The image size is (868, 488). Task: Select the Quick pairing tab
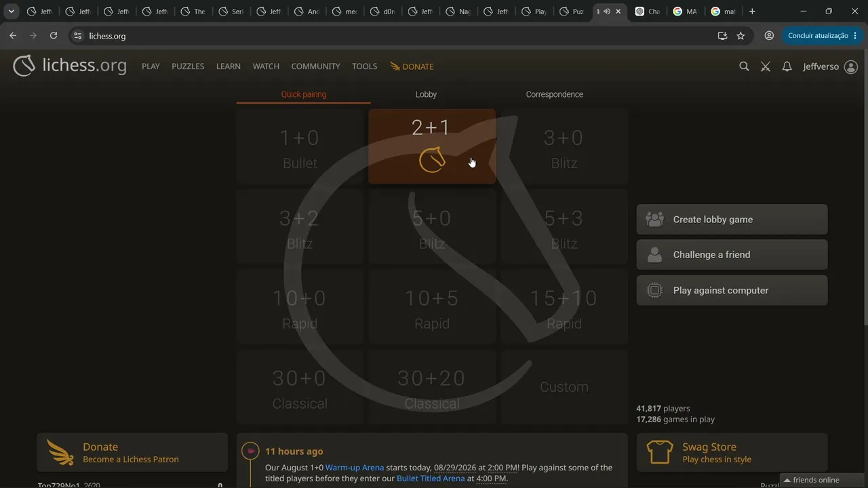click(x=303, y=94)
